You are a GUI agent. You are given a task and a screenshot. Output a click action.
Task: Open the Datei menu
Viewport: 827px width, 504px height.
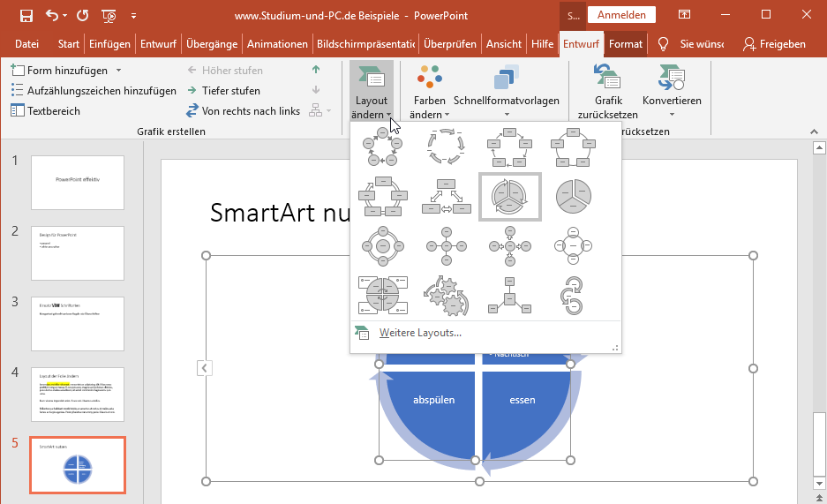tap(26, 44)
